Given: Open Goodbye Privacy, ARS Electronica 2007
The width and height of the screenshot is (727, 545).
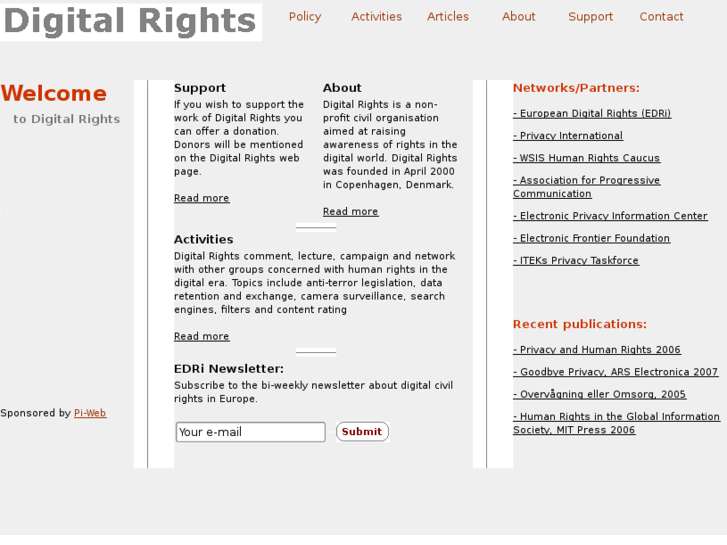Looking at the screenshot, I should tap(615, 372).
